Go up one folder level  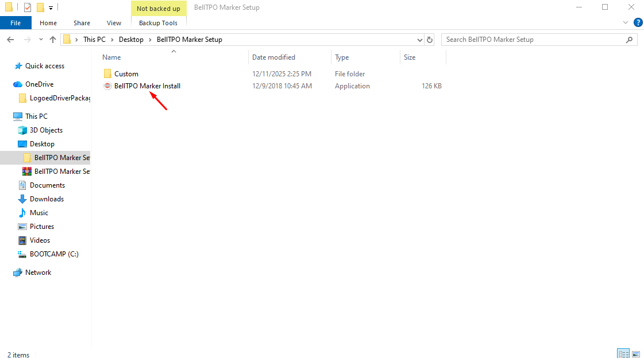tap(53, 40)
